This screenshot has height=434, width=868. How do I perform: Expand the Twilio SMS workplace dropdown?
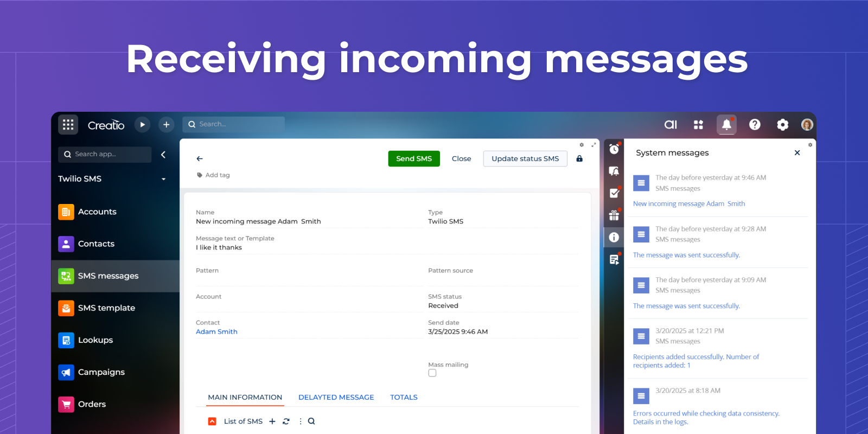click(163, 179)
